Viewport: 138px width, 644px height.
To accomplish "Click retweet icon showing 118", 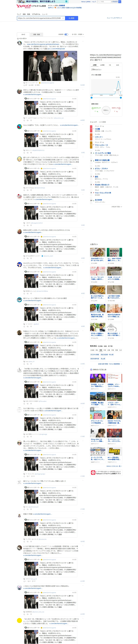I will [x=29, y=85].
